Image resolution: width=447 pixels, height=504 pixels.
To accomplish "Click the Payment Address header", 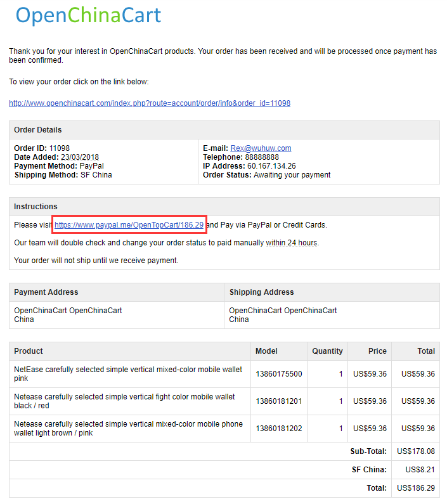I will (x=117, y=292).
